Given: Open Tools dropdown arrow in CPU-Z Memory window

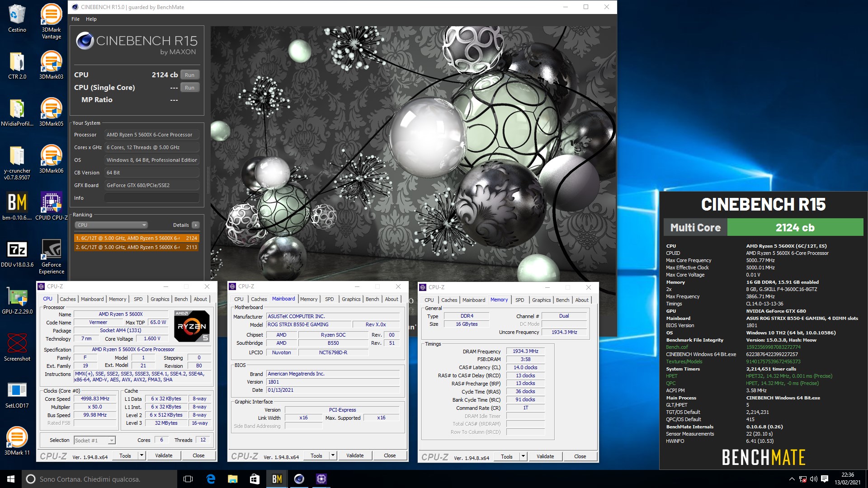Looking at the screenshot, I should pyautogui.click(x=523, y=456).
